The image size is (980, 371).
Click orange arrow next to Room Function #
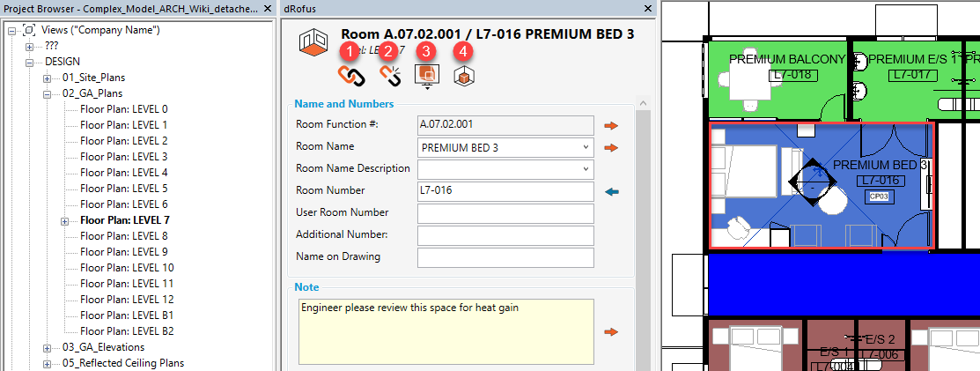coord(610,126)
